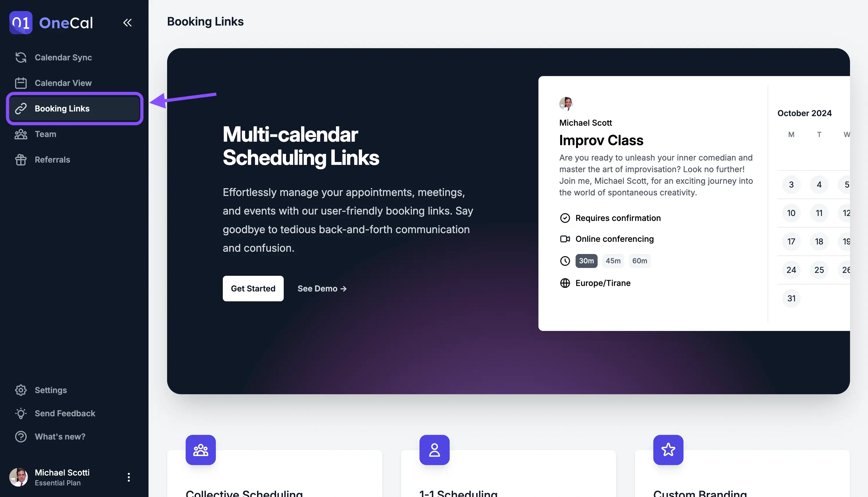The width and height of the screenshot is (868, 497).
Task: Click the See Demo link
Action: tap(322, 288)
